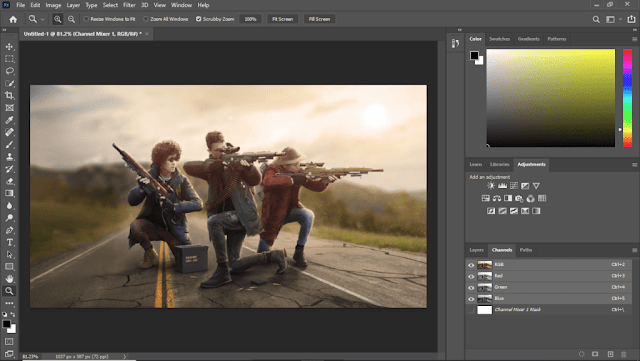Activate the Hand tool

(x=9, y=279)
